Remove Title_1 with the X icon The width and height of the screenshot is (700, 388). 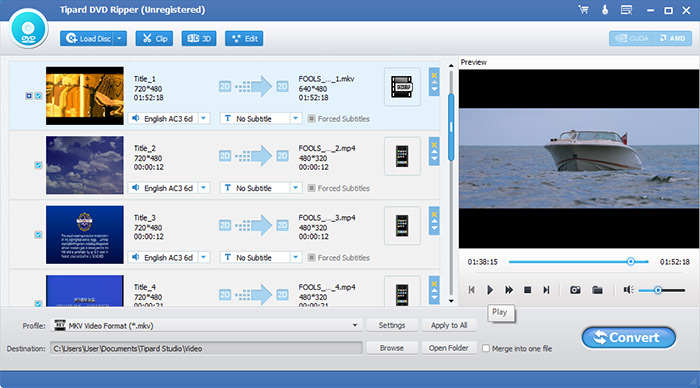point(434,75)
